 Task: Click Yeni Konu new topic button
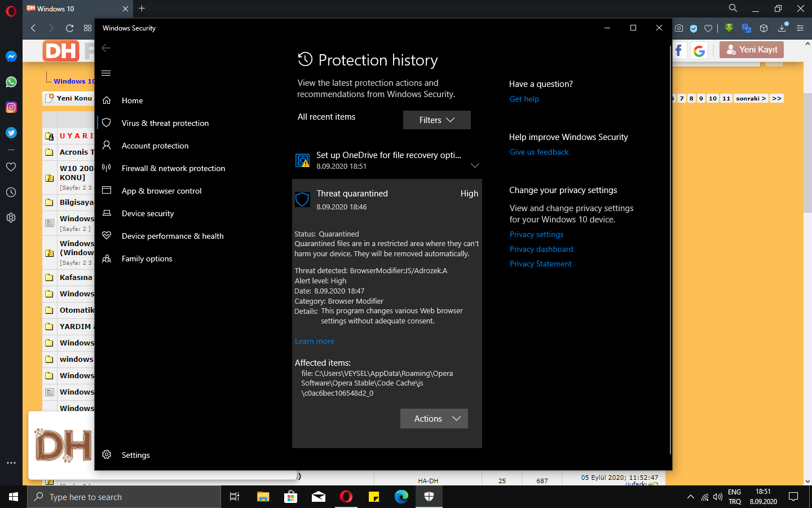pos(69,98)
